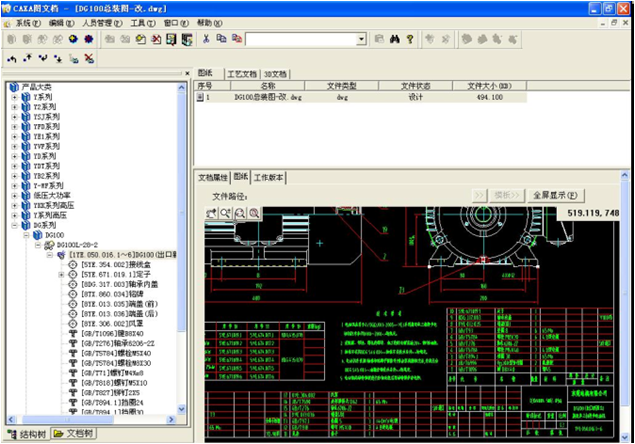Click the move-node-up arrow icon

[27, 59]
